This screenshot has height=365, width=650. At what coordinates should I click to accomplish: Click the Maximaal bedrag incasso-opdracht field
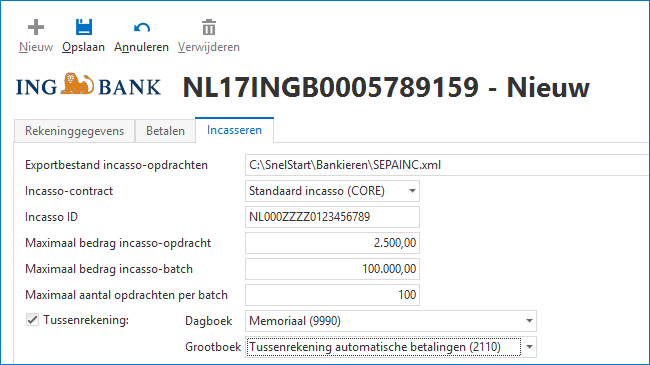(332, 243)
